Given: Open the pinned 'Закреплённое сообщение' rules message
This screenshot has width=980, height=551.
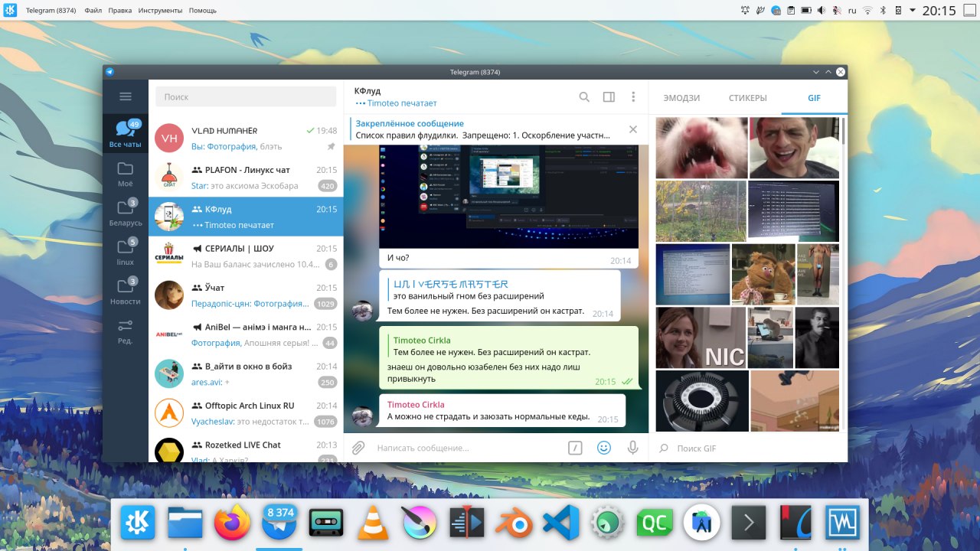Looking at the screenshot, I should click(484, 129).
